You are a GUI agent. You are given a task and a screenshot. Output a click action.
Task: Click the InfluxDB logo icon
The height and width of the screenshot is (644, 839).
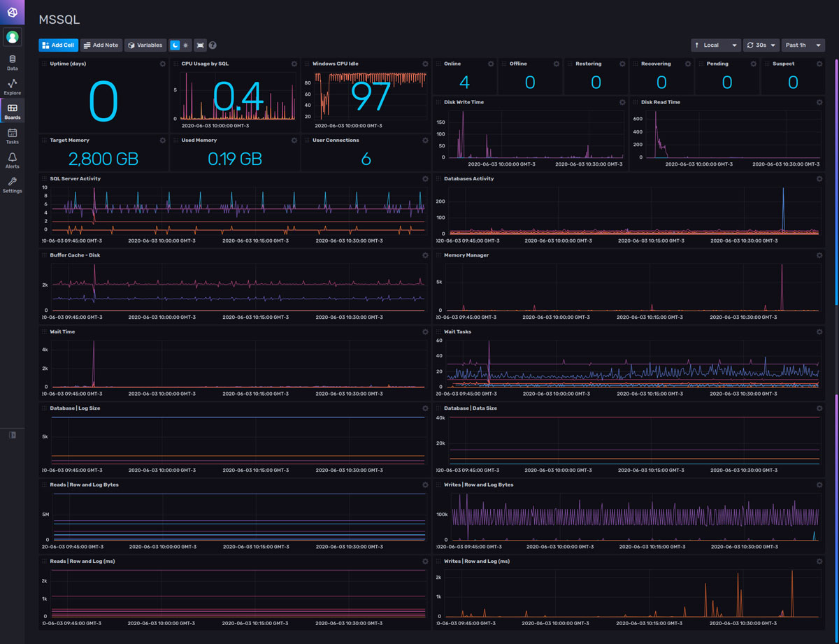[x=12, y=12]
